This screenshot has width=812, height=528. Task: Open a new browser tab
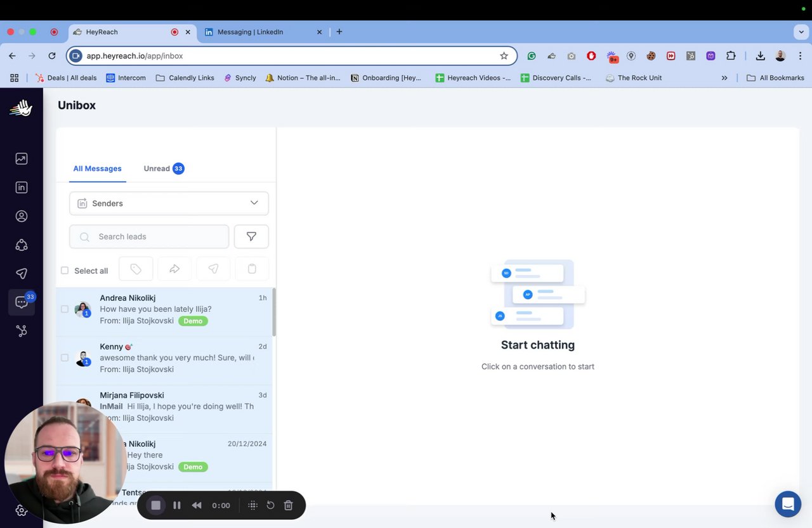point(339,32)
